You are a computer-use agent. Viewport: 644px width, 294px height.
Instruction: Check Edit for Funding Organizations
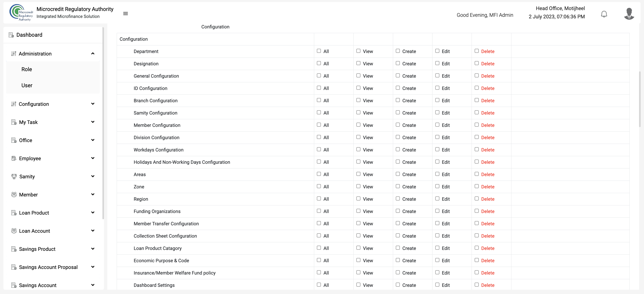(437, 211)
